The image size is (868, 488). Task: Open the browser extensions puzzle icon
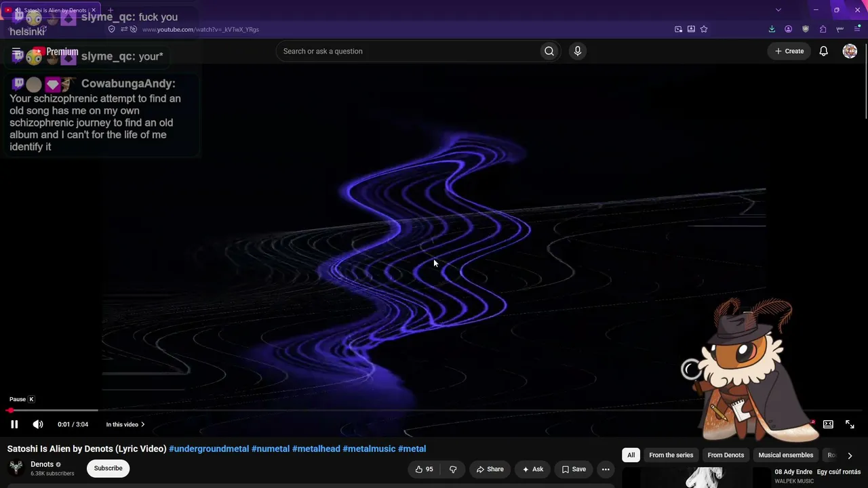click(823, 29)
